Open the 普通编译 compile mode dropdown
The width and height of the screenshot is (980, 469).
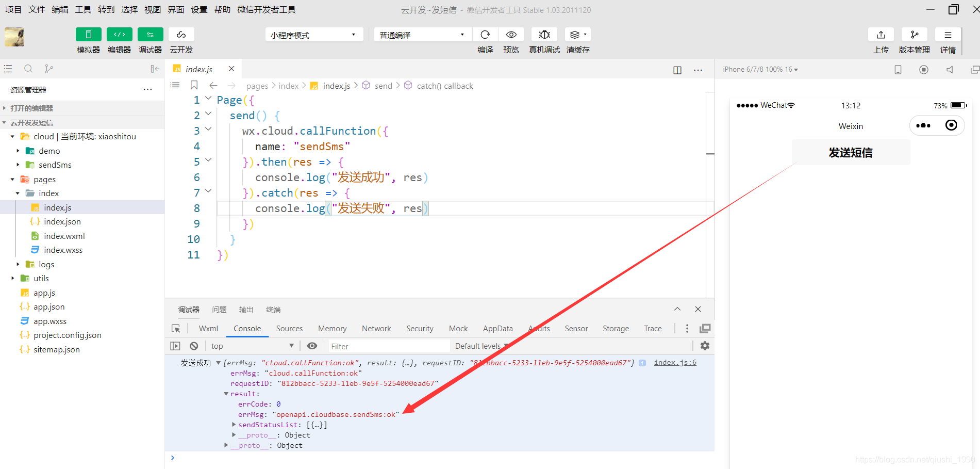tap(423, 35)
